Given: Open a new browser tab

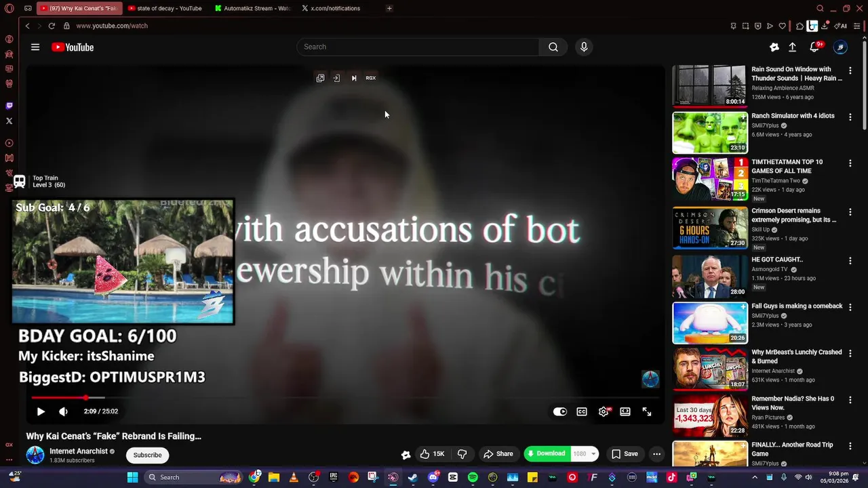Looking at the screenshot, I should coord(389,9).
